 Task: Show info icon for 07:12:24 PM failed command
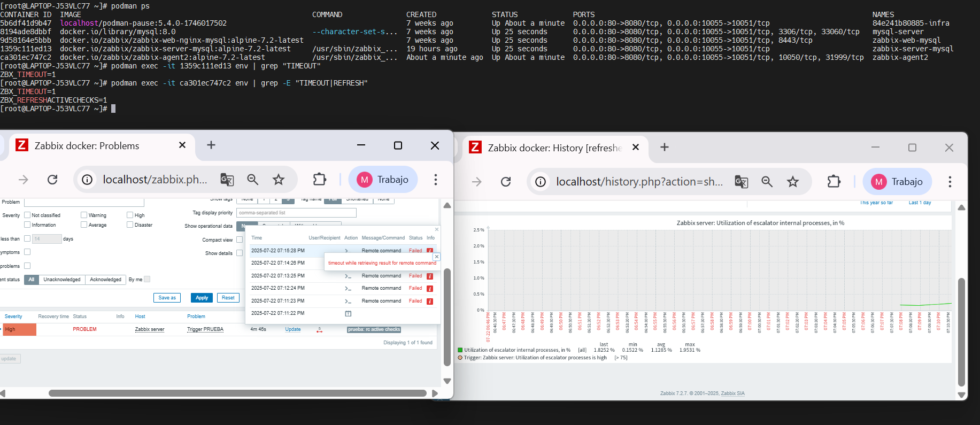point(429,289)
